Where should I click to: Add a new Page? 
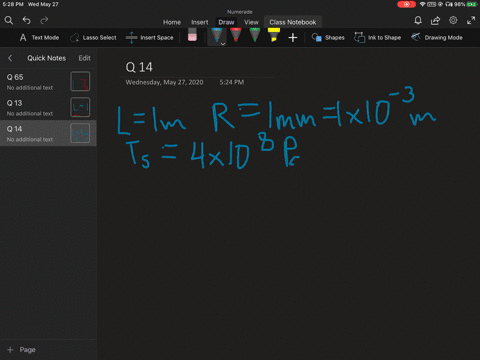tap(21, 350)
